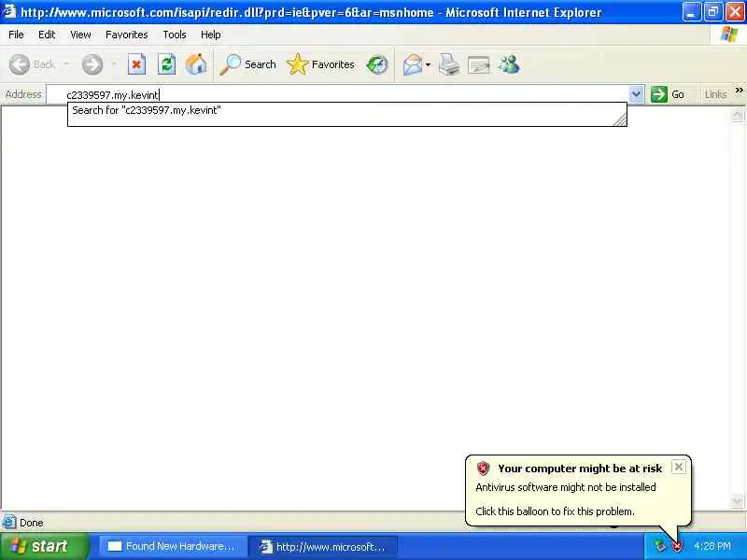Open the Messenger people icon
Viewport: 747px width, 560px height.
(509, 64)
